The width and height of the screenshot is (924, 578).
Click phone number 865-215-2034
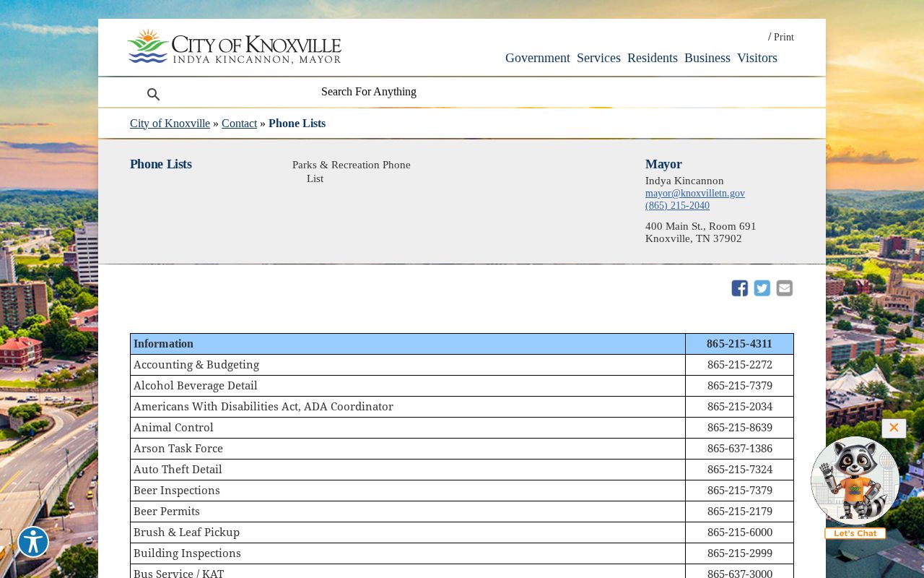(740, 407)
